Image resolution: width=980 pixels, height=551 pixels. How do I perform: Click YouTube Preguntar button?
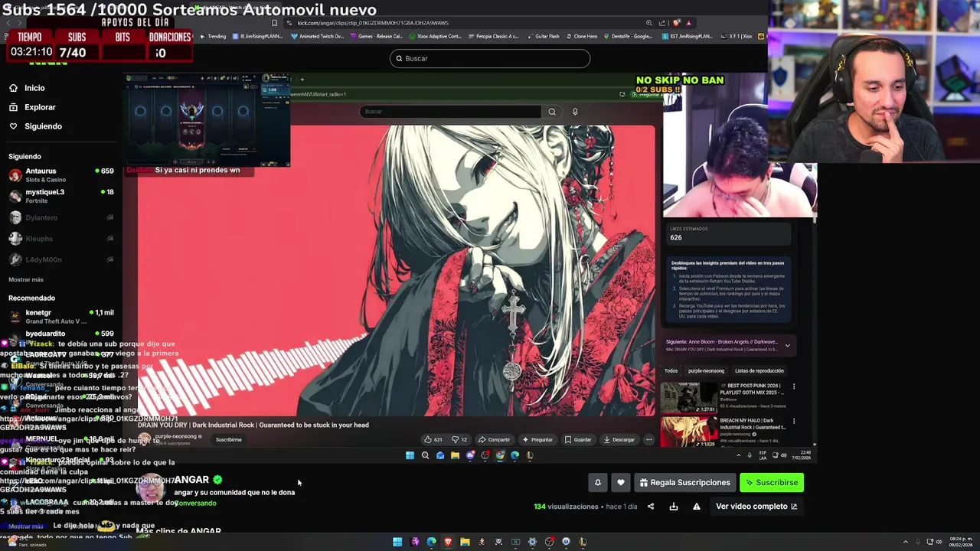click(537, 439)
